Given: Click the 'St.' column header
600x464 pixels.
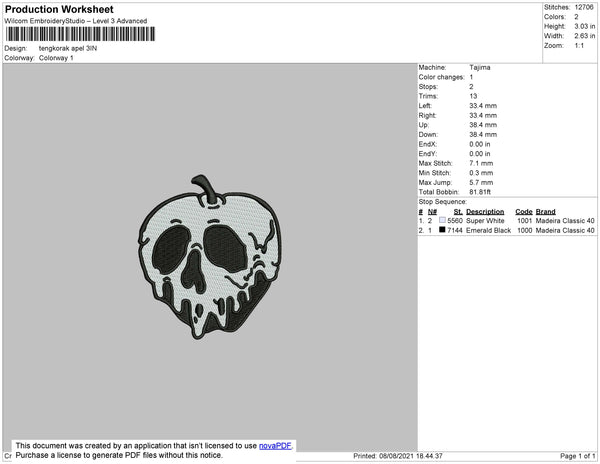Looking at the screenshot, I should (458, 212).
